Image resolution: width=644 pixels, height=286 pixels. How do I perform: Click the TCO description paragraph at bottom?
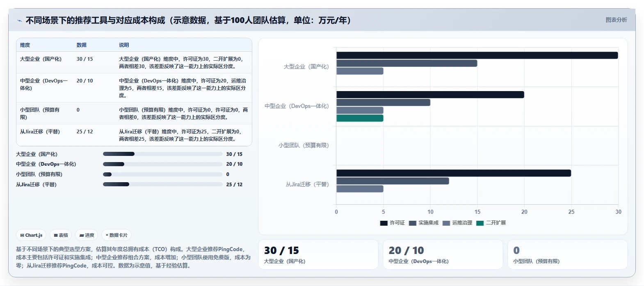[x=133, y=257]
